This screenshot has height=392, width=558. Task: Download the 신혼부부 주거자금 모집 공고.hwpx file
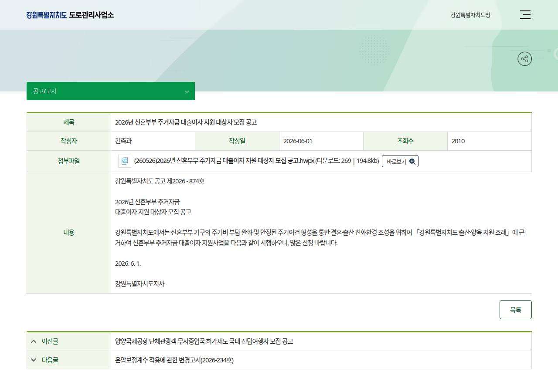(224, 161)
